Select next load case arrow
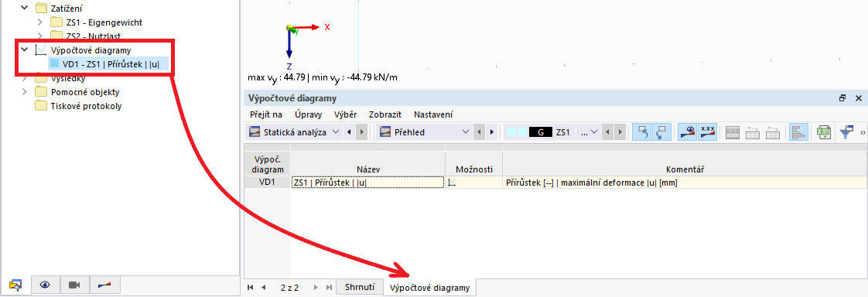 [x=620, y=132]
